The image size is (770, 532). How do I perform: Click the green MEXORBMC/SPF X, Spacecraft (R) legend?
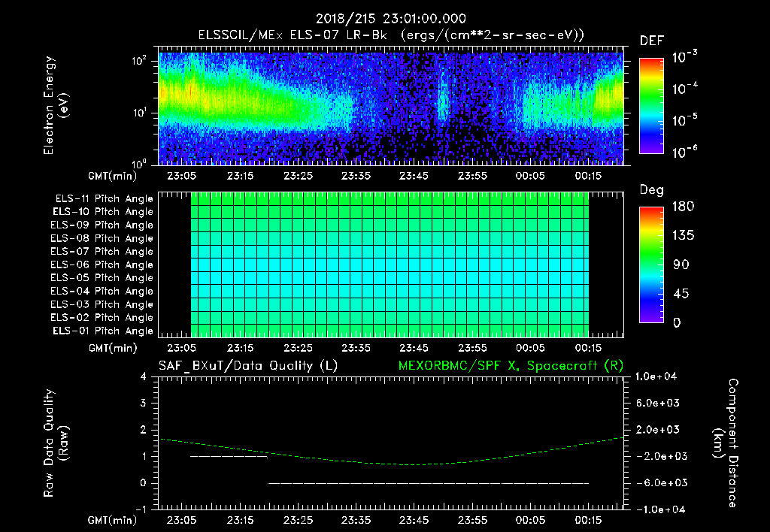pos(511,366)
